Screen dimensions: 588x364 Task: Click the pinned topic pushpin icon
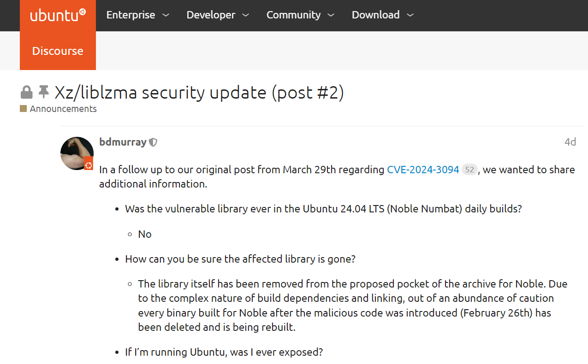tap(44, 93)
